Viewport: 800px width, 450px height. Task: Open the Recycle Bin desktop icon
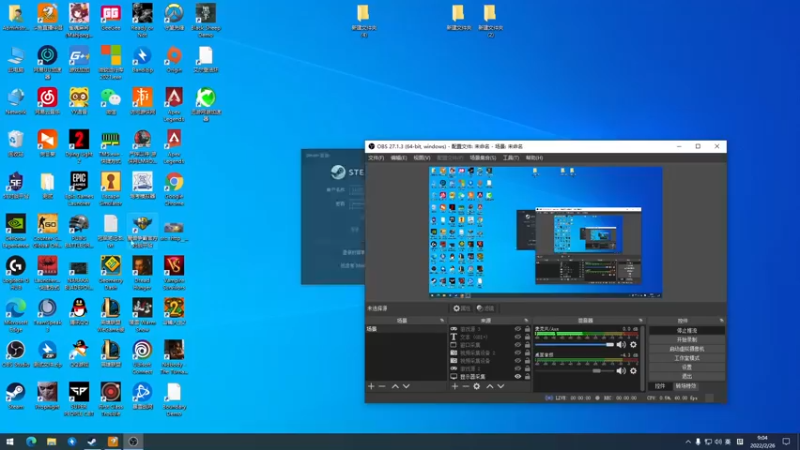click(x=16, y=143)
